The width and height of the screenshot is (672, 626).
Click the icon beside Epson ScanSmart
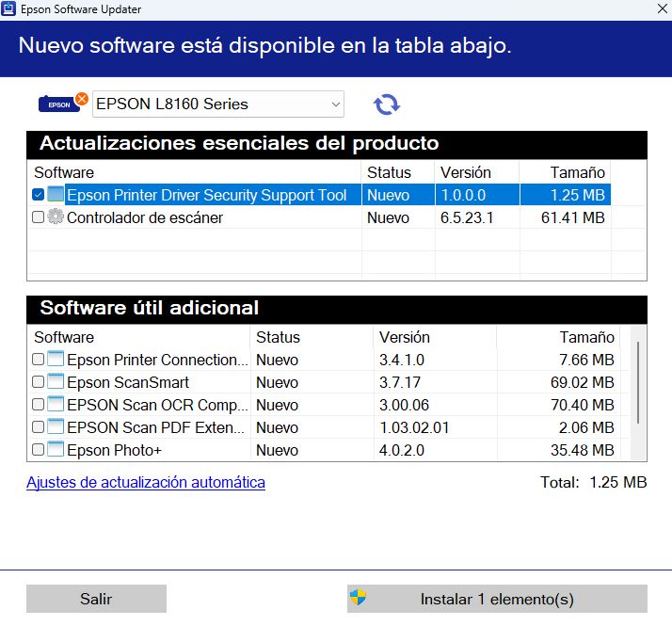coord(56,381)
